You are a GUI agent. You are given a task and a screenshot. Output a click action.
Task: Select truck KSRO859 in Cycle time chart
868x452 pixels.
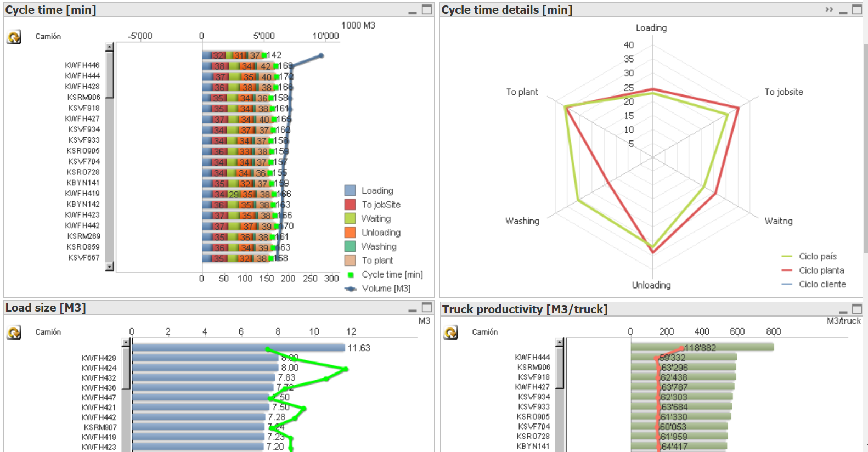[83, 247]
